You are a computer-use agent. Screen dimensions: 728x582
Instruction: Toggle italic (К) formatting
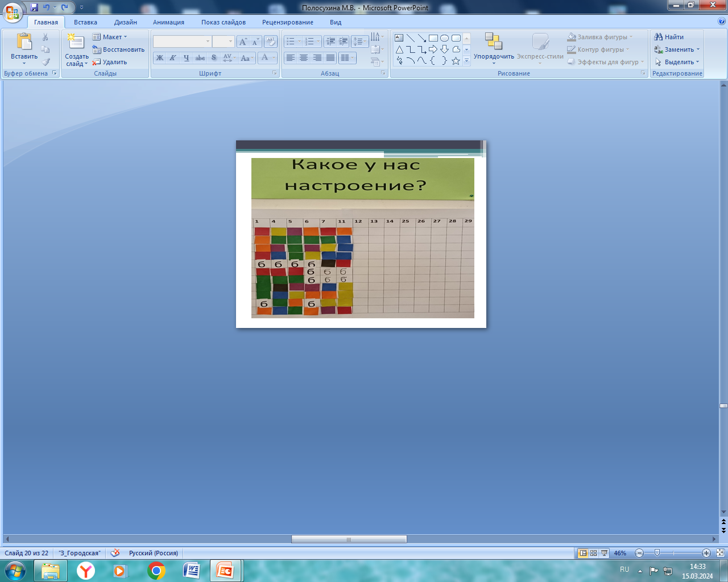click(173, 58)
